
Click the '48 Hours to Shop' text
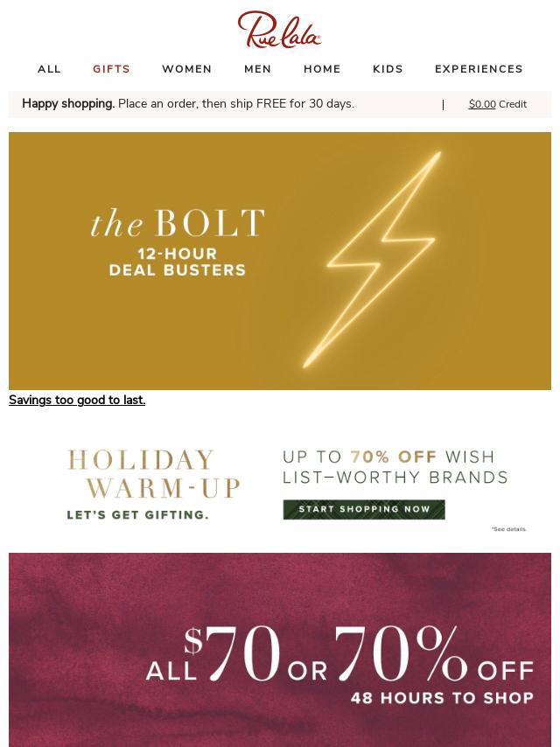[x=442, y=698]
